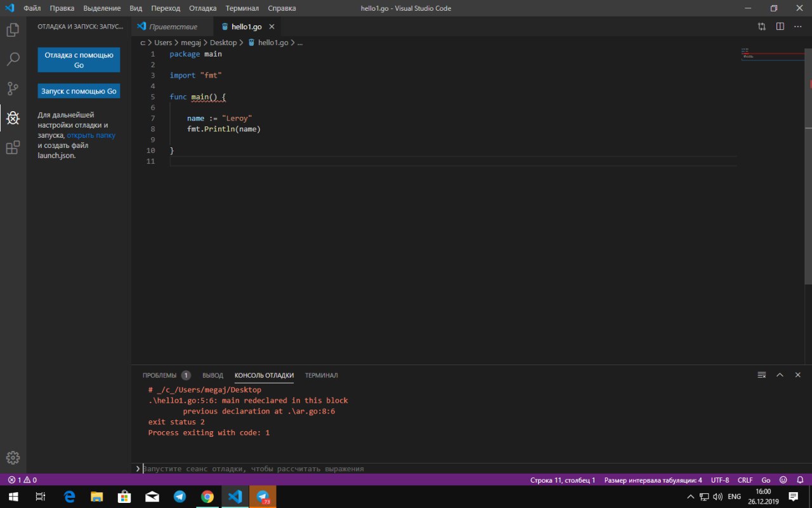812x508 pixels.
Task: Open the Справка menu
Action: (282, 8)
